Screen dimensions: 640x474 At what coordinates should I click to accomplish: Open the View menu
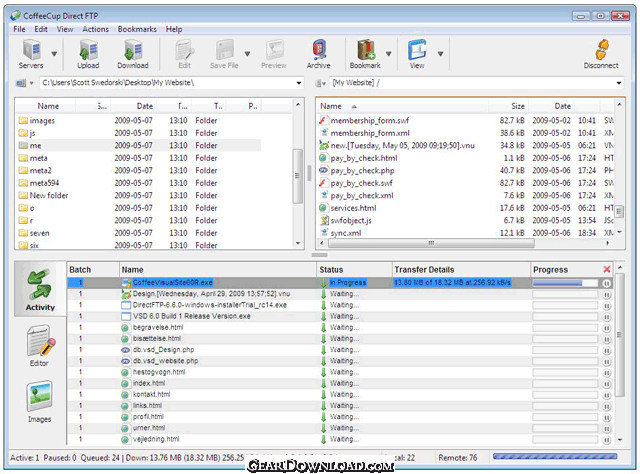point(65,29)
